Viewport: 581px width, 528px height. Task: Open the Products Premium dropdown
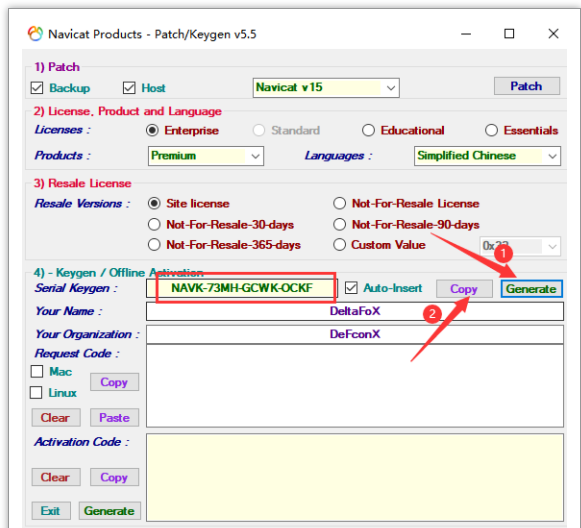coord(206,156)
